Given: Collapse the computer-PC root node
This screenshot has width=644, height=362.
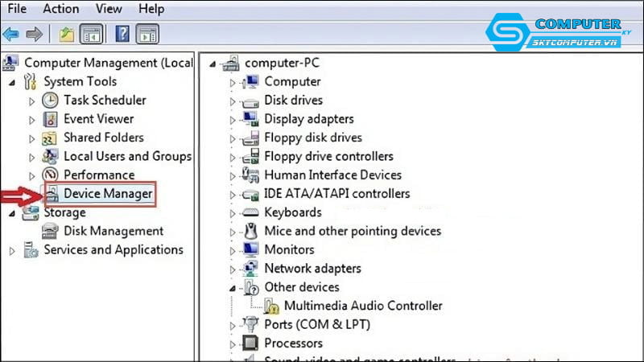Looking at the screenshot, I should (213, 64).
